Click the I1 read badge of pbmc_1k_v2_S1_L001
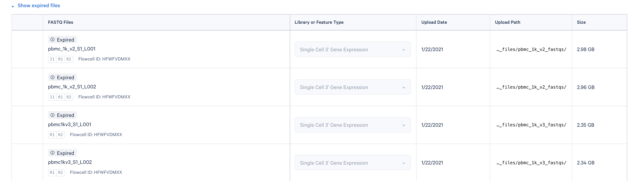This screenshot has height=181, width=644. [x=52, y=59]
